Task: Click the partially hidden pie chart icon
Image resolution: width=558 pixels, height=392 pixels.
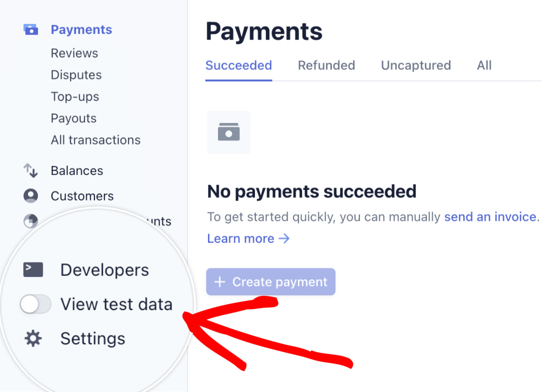Action: coord(30,221)
